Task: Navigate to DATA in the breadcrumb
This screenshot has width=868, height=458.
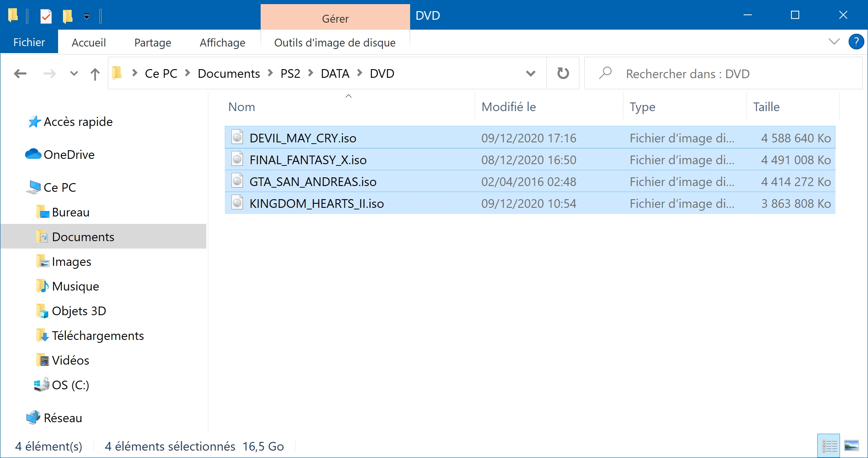Action: (x=335, y=74)
